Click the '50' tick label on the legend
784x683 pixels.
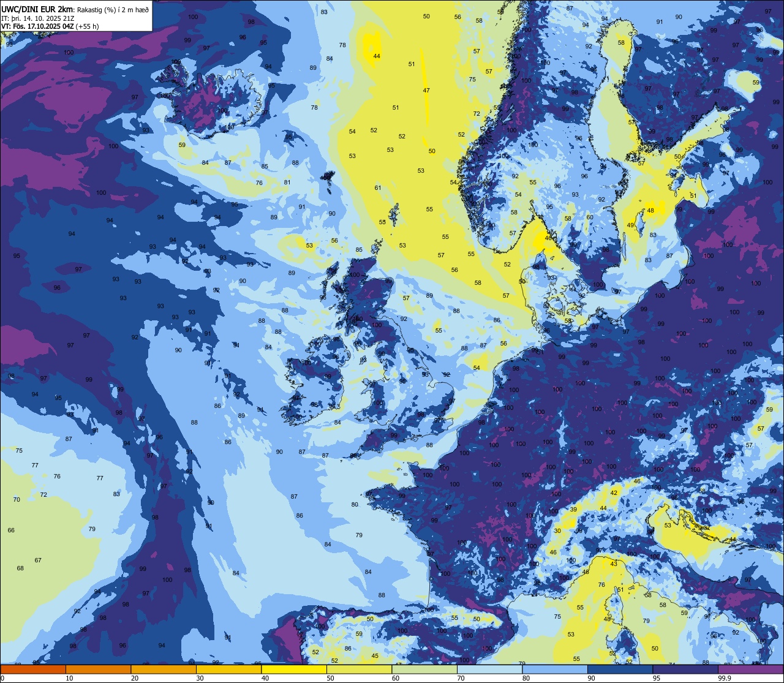tap(330, 677)
